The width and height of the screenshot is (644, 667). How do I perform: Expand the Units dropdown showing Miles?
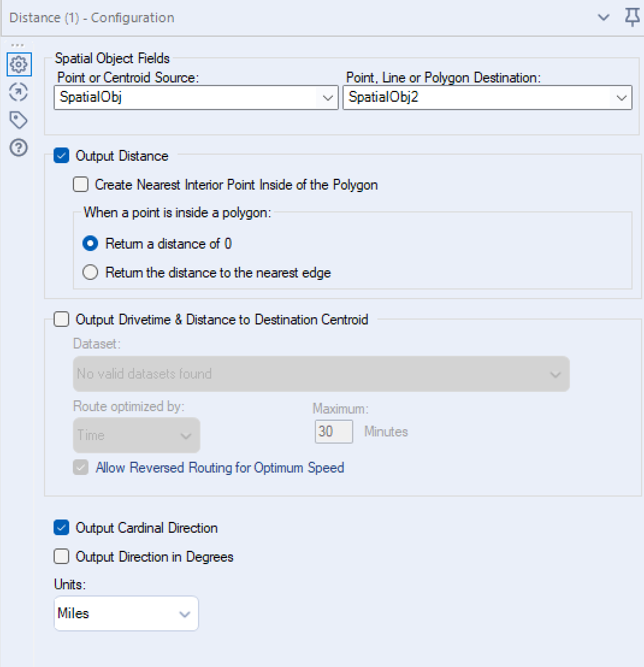click(x=126, y=613)
